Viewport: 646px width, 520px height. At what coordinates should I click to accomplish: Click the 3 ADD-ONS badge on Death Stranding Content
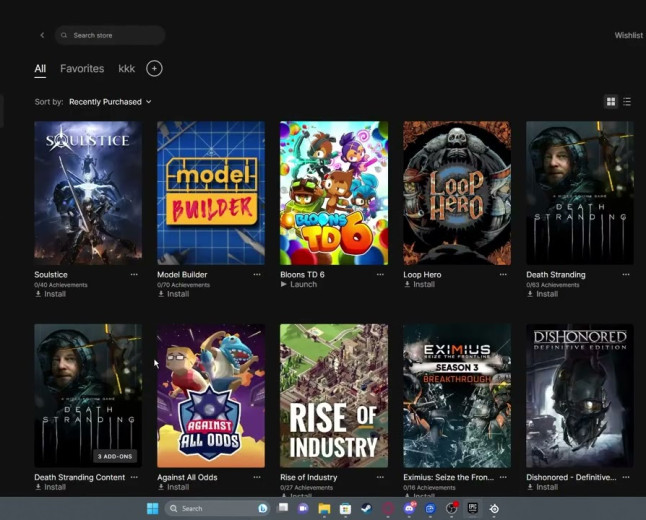coord(115,456)
